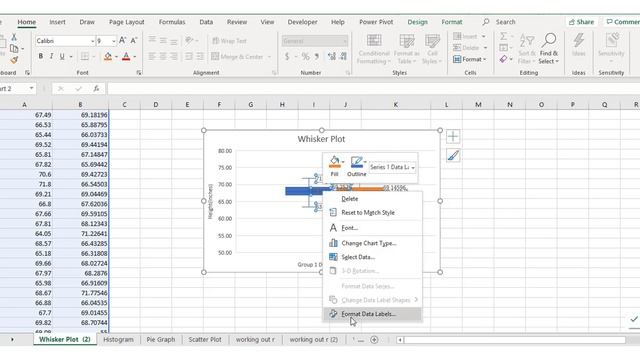
Task: Open the number format dropdown
Action: coord(345,41)
